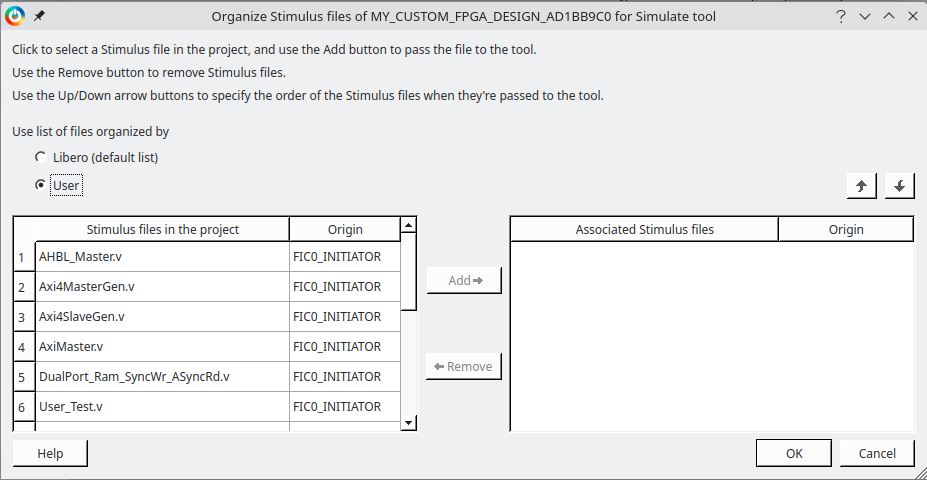This screenshot has width=927, height=480.
Task: Click 'Stimulus files in the project' column header
Action: [x=162, y=229]
